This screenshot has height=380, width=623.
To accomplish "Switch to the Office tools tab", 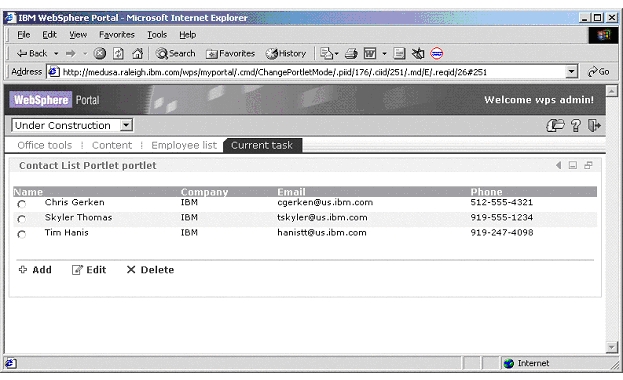I will [x=44, y=145].
